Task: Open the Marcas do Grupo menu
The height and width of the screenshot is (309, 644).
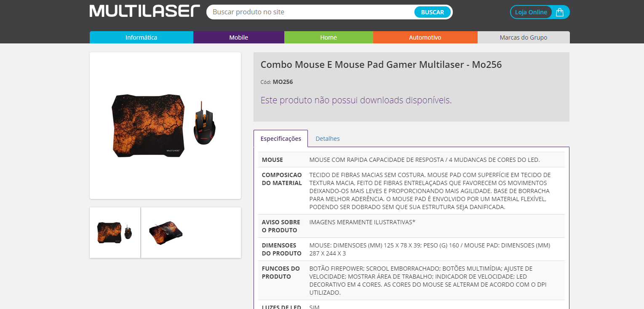Action: pyautogui.click(x=524, y=38)
